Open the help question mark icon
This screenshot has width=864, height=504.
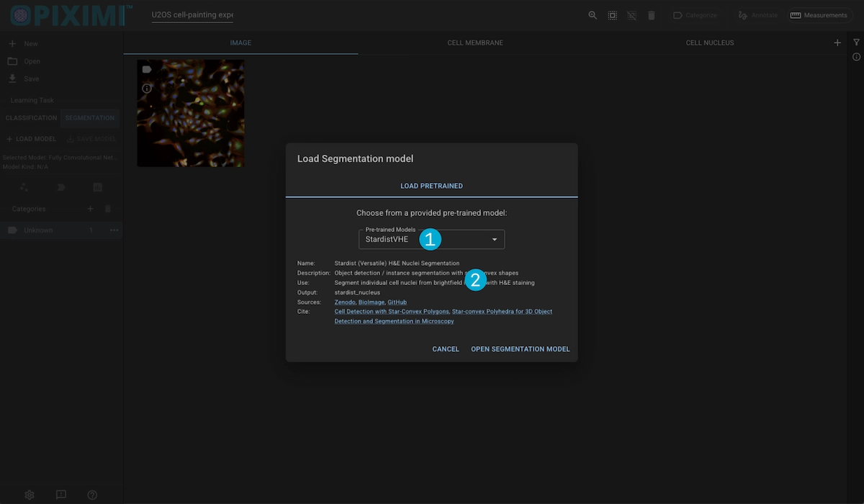[x=92, y=495]
